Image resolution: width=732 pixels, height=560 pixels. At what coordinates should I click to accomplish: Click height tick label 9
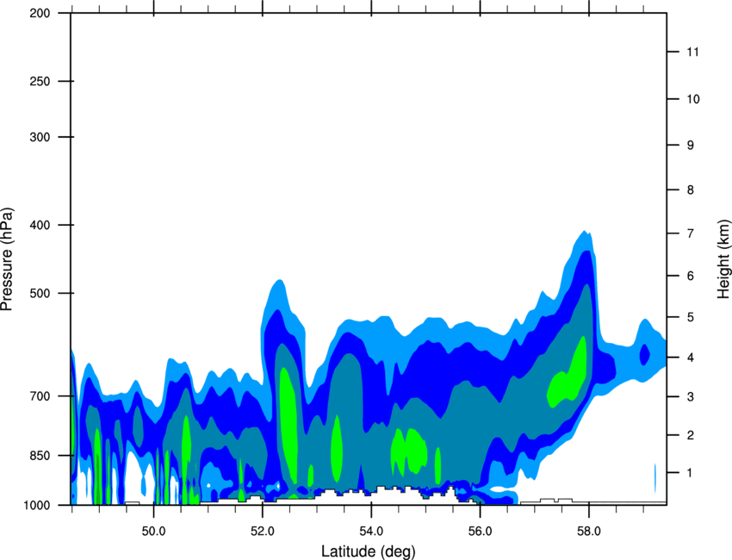(x=691, y=146)
